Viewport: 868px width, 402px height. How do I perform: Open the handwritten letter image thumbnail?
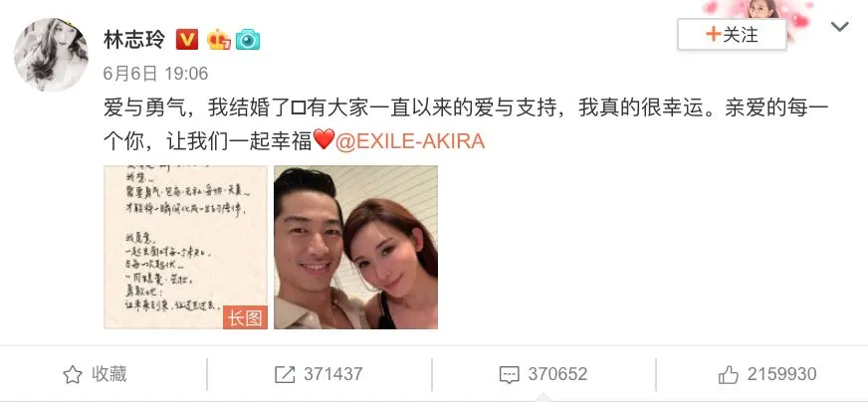[185, 247]
